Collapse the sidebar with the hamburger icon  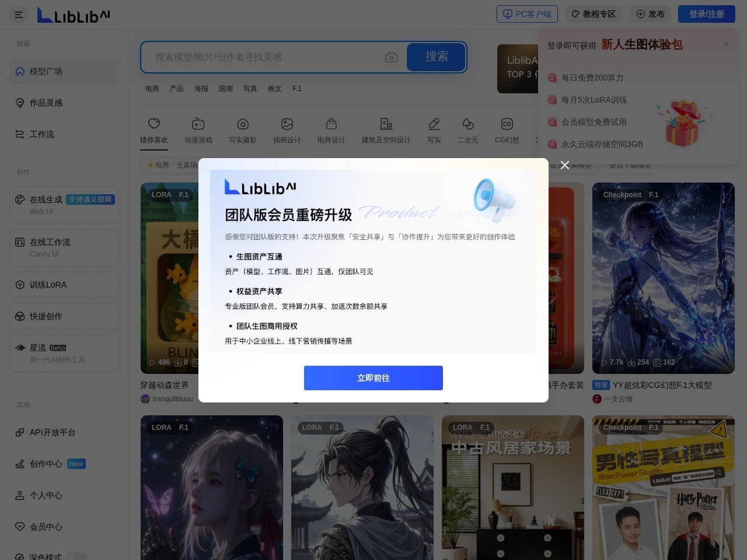tap(19, 15)
